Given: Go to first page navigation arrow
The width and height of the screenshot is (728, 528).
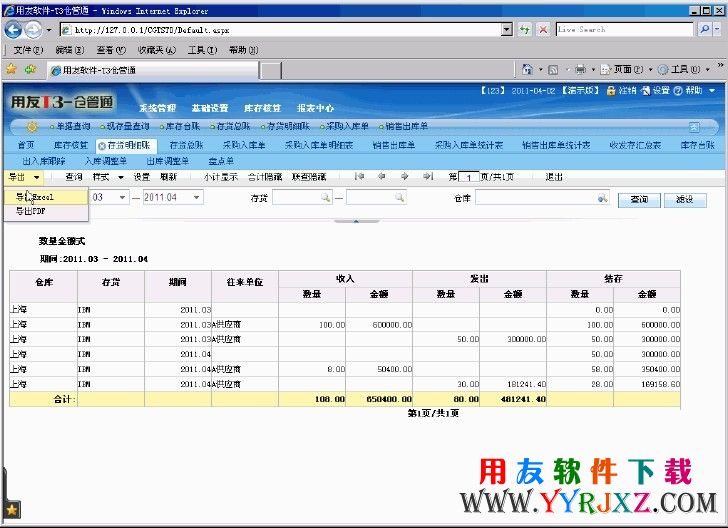Looking at the screenshot, I should [x=359, y=176].
